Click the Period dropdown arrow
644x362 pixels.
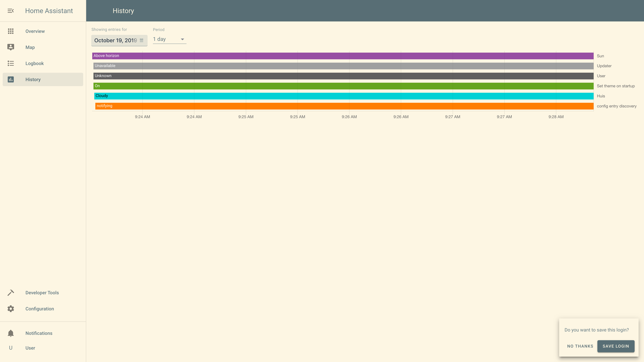coord(182,39)
